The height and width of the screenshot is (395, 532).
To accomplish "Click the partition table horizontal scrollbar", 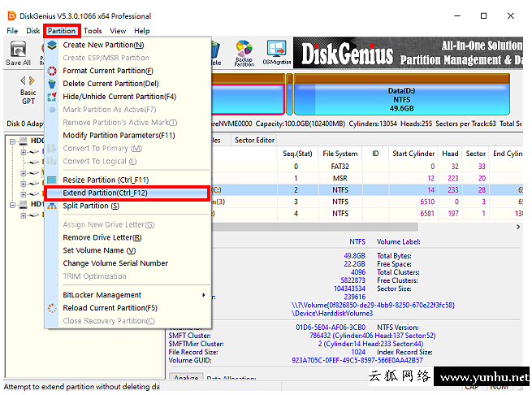I will pos(315,227).
